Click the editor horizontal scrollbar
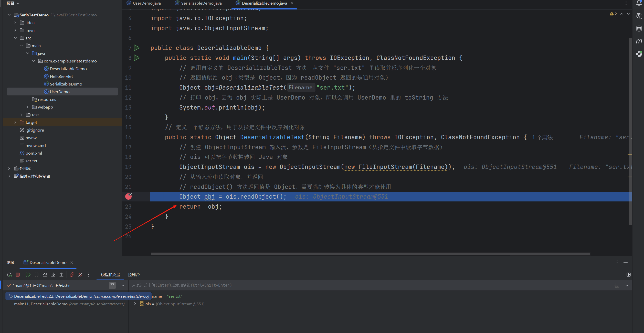Viewport: 644px width, 333px height. coord(370,254)
